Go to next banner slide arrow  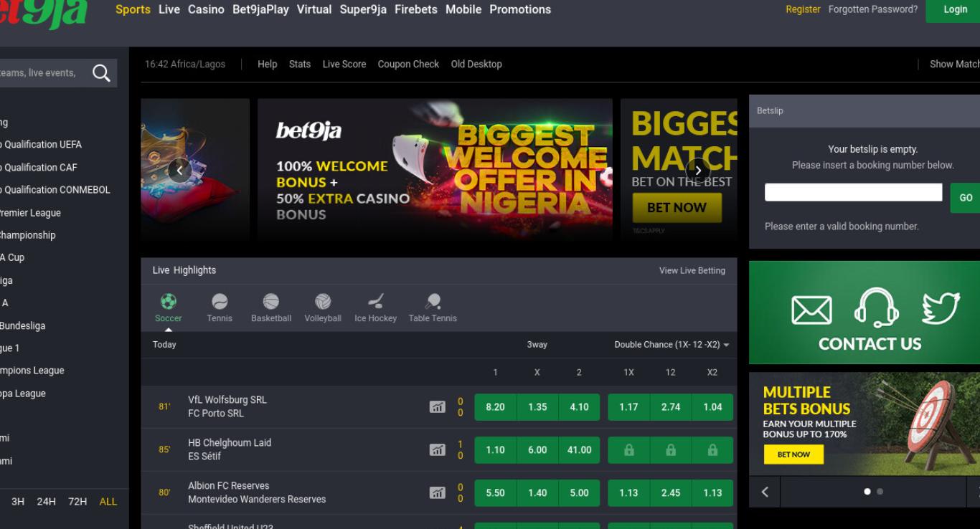click(698, 170)
